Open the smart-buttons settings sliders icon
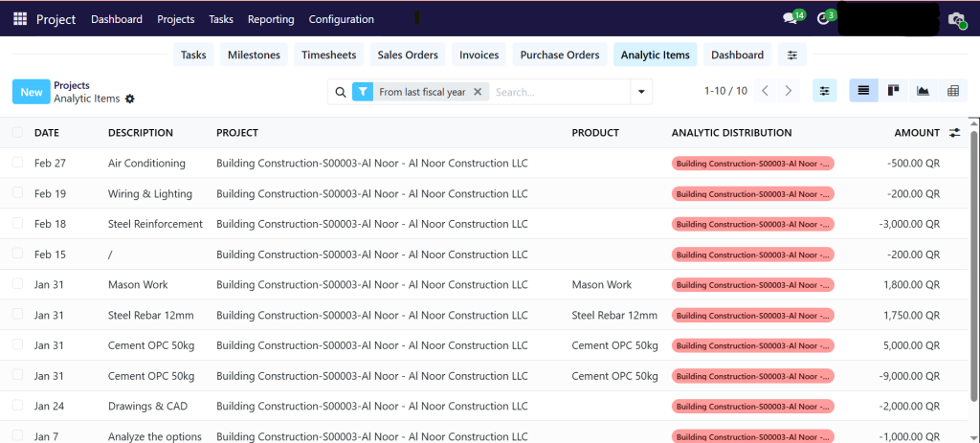The image size is (980, 443). 792,55
